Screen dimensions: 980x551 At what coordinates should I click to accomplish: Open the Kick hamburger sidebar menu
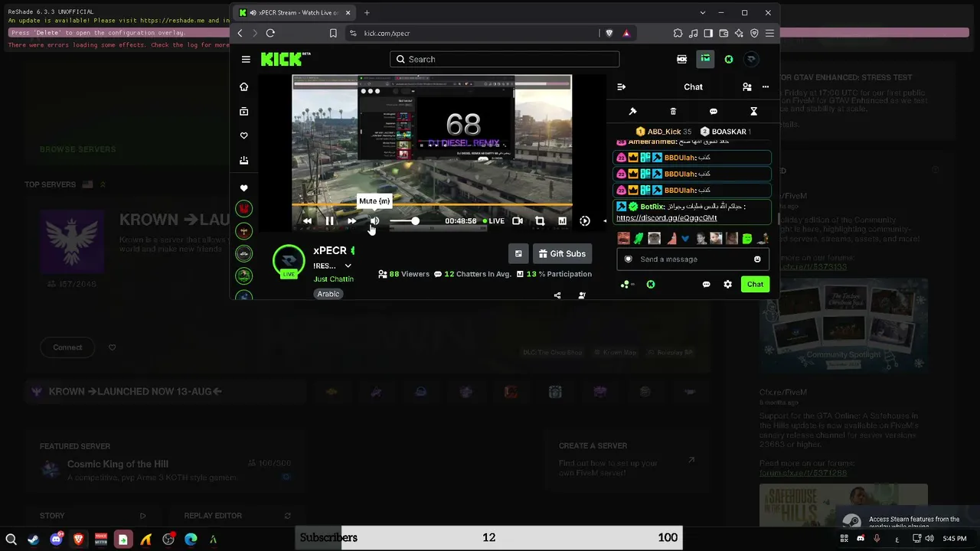pyautogui.click(x=246, y=59)
